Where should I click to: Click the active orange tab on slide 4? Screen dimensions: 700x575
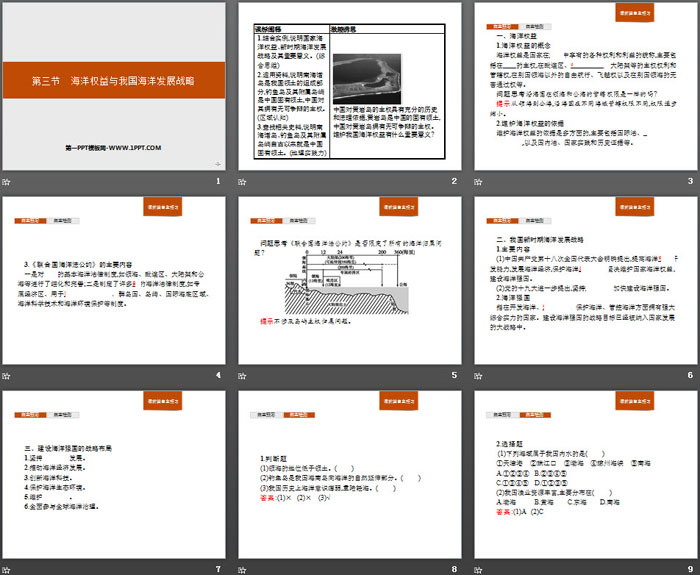pyautogui.click(x=30, y=221)
